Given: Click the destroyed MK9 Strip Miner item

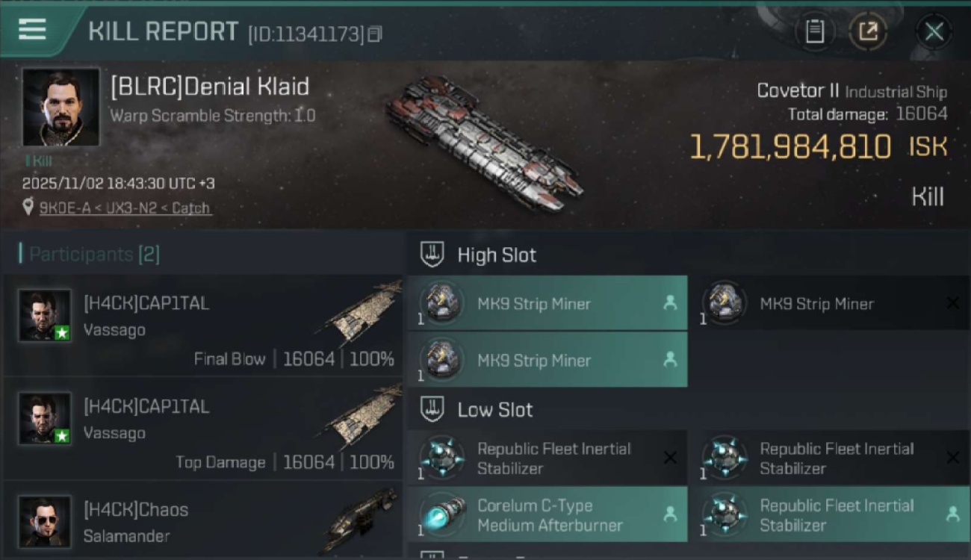Looking at the screenshot, I should [829, 303].
